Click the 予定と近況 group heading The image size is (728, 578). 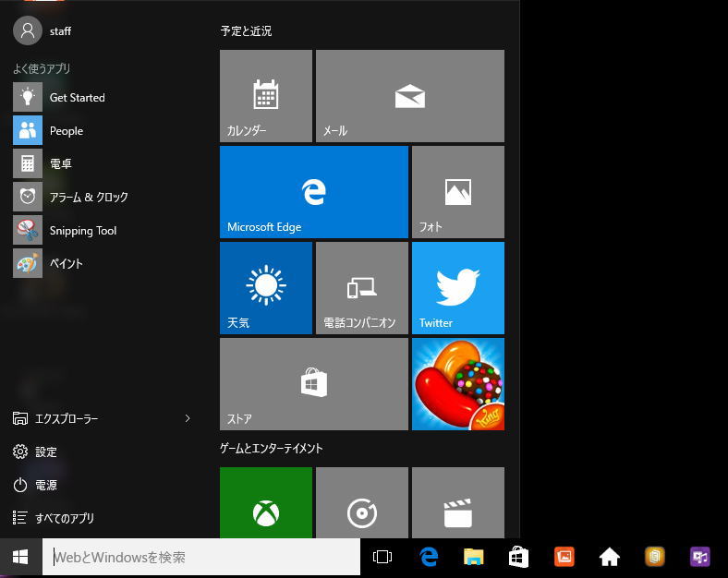[246, 31]
